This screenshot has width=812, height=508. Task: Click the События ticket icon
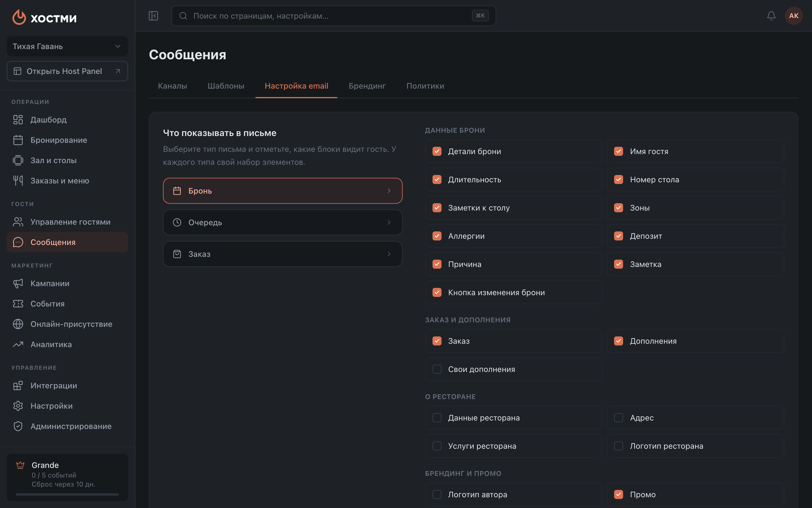click(x=18, y=304)
